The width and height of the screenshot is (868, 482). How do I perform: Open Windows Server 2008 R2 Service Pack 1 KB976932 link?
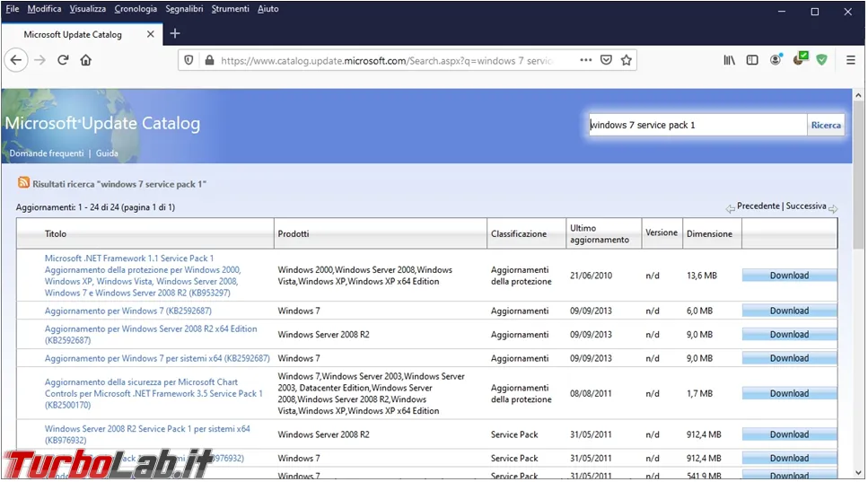147,434
